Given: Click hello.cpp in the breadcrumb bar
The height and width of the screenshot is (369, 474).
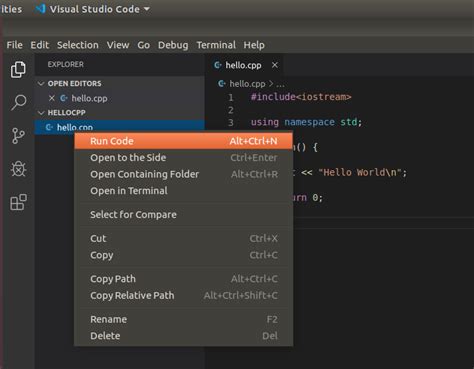Looking at the screenshot, I should tap(247, 84).
